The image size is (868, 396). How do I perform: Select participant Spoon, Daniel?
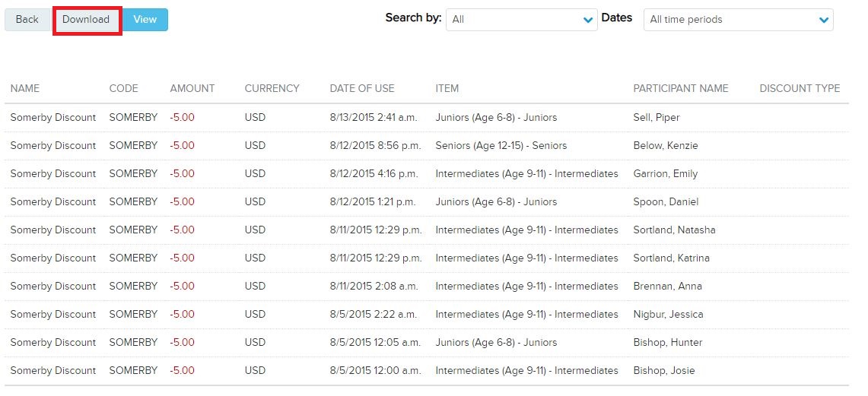click(666, 202)
